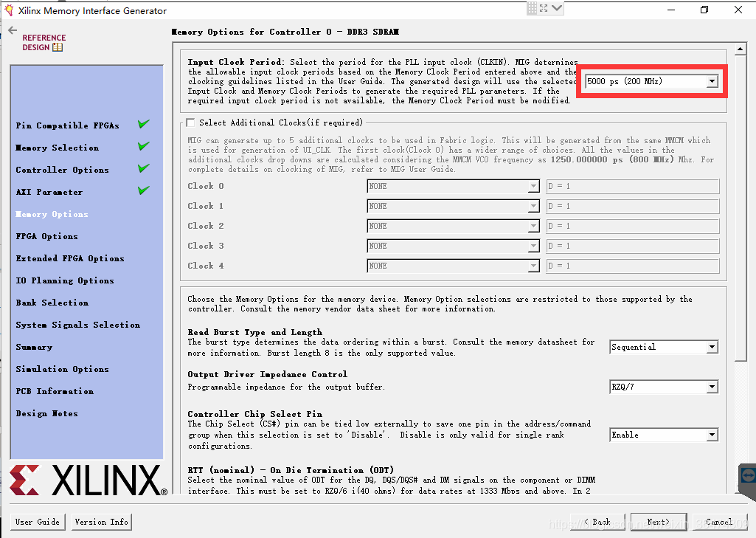The width and height of the screenshot is (756, 538).
Task: Maximize the window with restore button
Action: pos(704,10)
